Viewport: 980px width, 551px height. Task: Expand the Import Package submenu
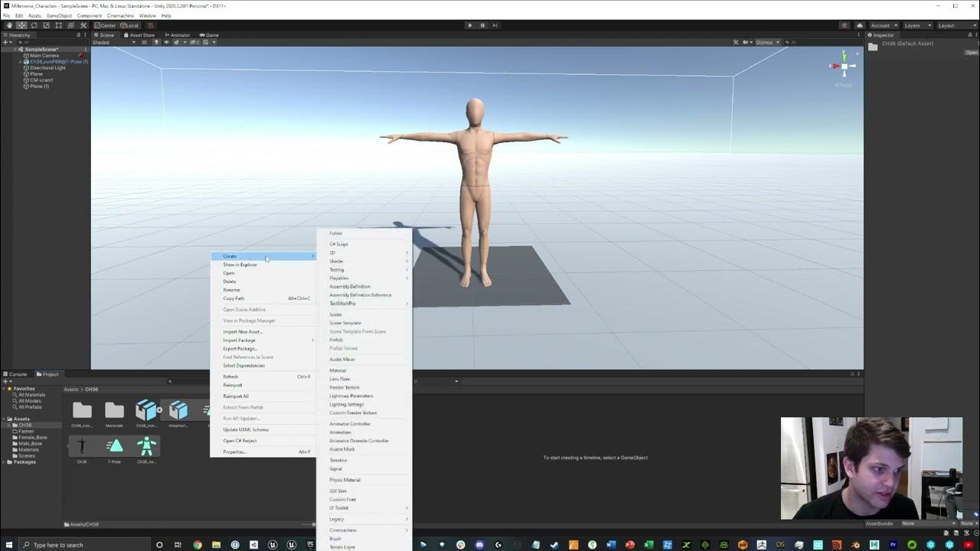coord(263,340)
